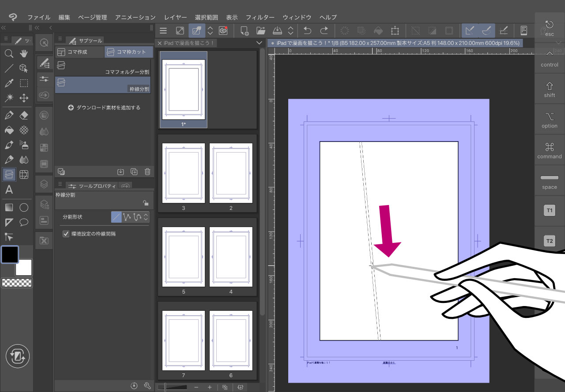Select the Zoom magnifier tool
The image size is (565, 392).
(x=9, y=54)
